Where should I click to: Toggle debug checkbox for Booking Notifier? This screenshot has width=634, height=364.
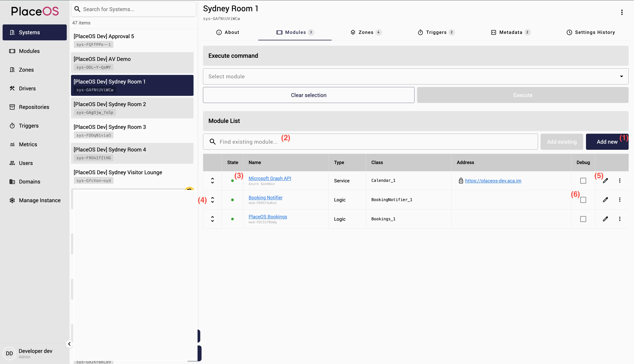(x=583, y=200)
